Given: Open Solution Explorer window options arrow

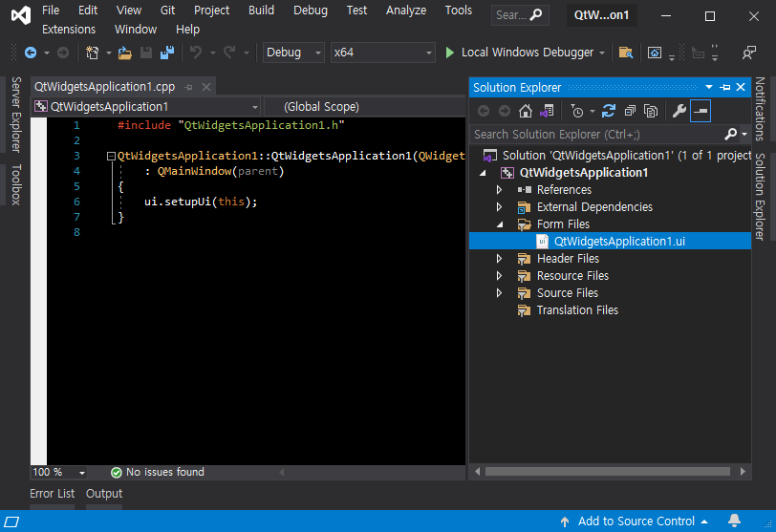Looking at the screenshot, I should [x=709, y=87].
